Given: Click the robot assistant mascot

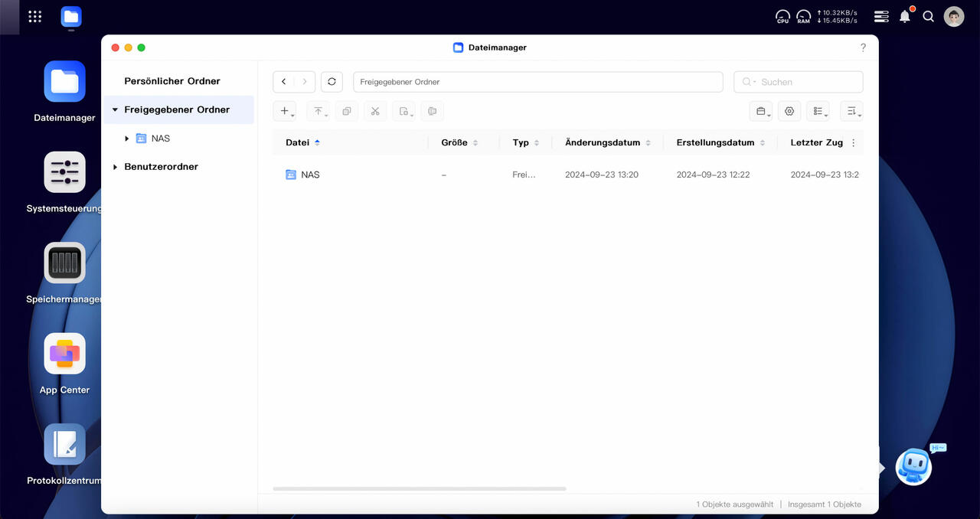Looking at the screenshot, I should (x=914, y=465).
